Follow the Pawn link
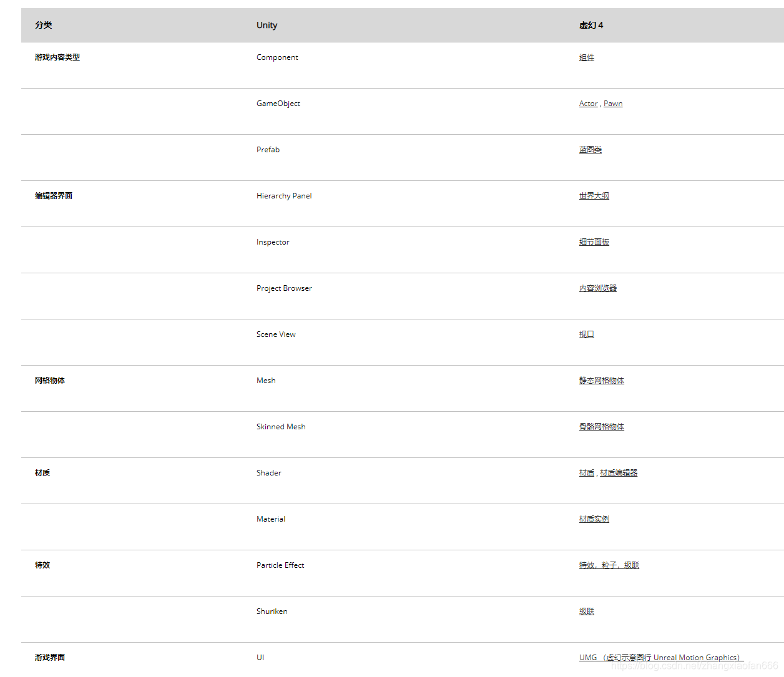Image resolution: width=784 pixels, height=677 pixels. pyautogui.click(x=613, y=104)
